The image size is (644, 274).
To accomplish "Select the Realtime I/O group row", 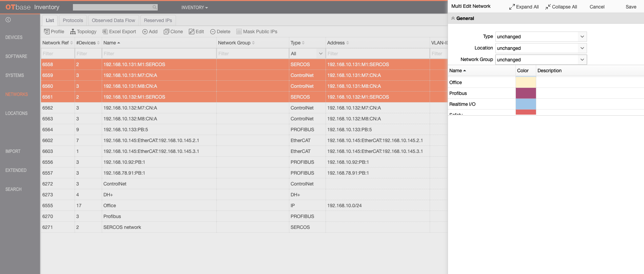I will (x=546, y=104).
